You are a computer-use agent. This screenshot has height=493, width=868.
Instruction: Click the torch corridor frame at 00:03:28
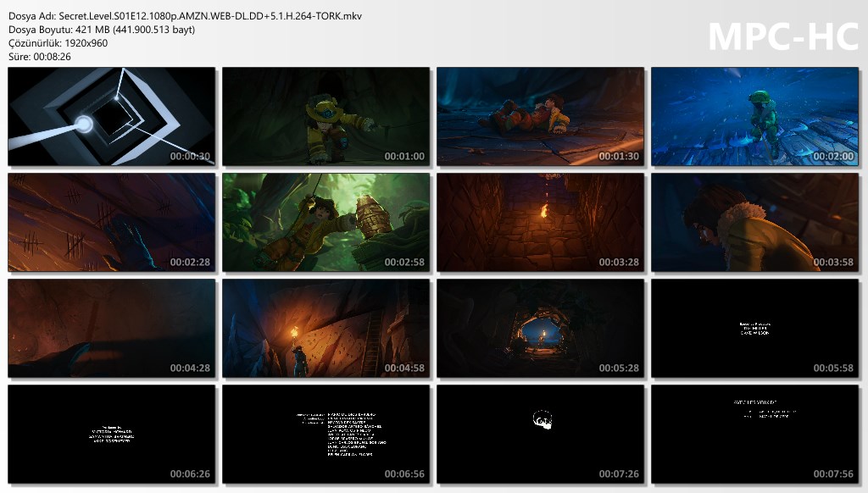[540, 223]
